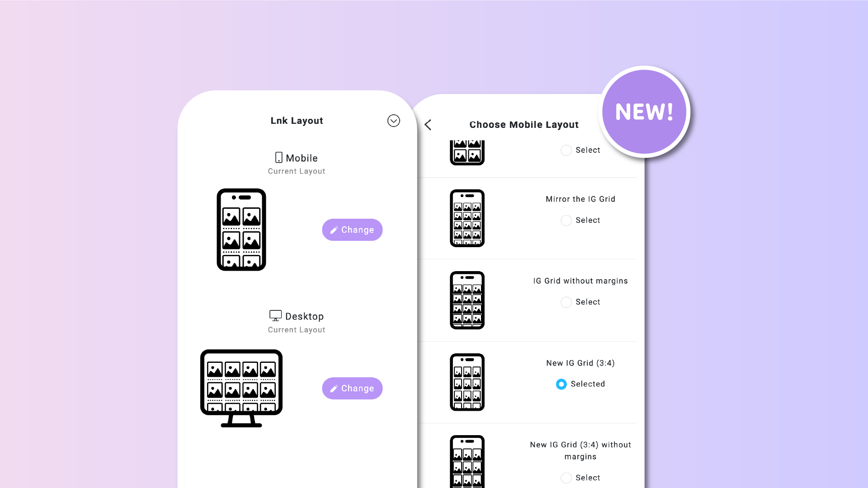Screen dimensions: 868x488
Task: Toggle the top partially visible layout option
Action: (566, 150)
